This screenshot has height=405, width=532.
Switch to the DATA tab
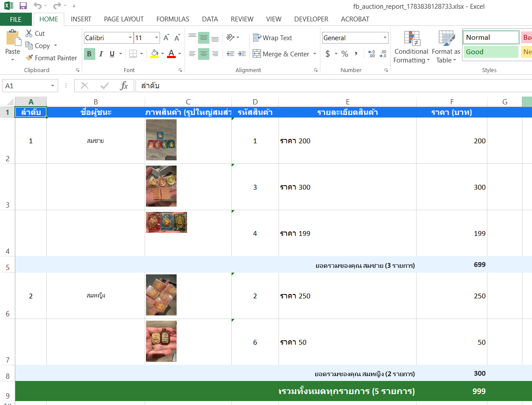[x=210, y=19]
